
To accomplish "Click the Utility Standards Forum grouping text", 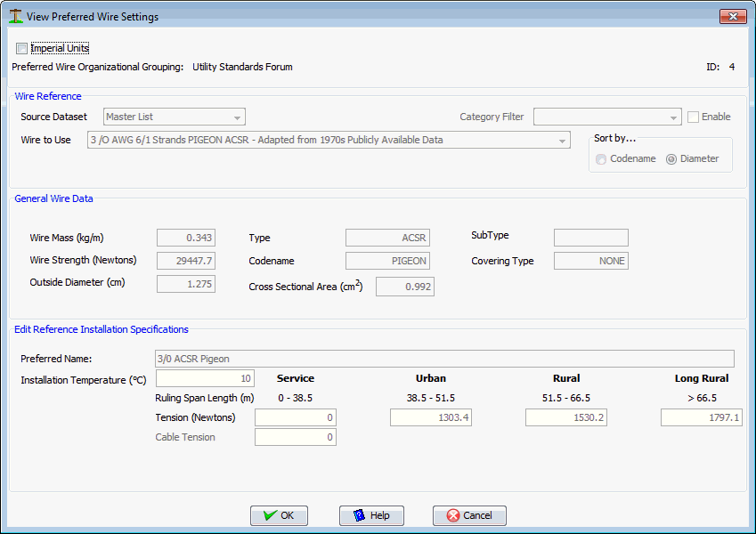I will pyautogui.click(x=242, y=67).
